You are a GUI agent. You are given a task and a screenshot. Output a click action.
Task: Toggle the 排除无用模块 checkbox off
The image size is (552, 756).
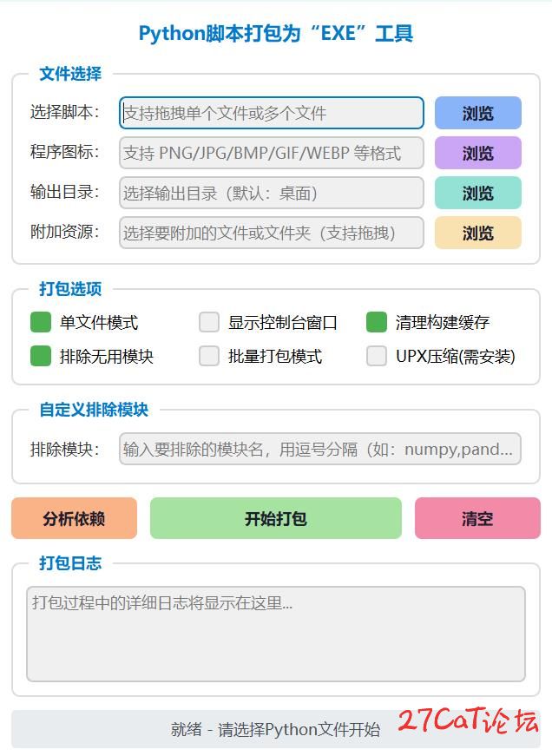(41, 356)
